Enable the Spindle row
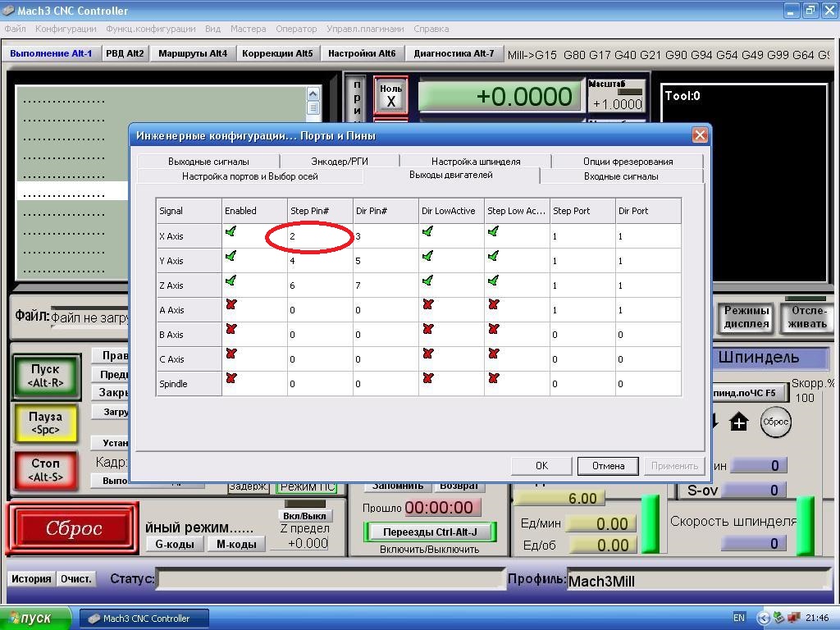Screen dimensions: 840x630 [x=231, y=379]
